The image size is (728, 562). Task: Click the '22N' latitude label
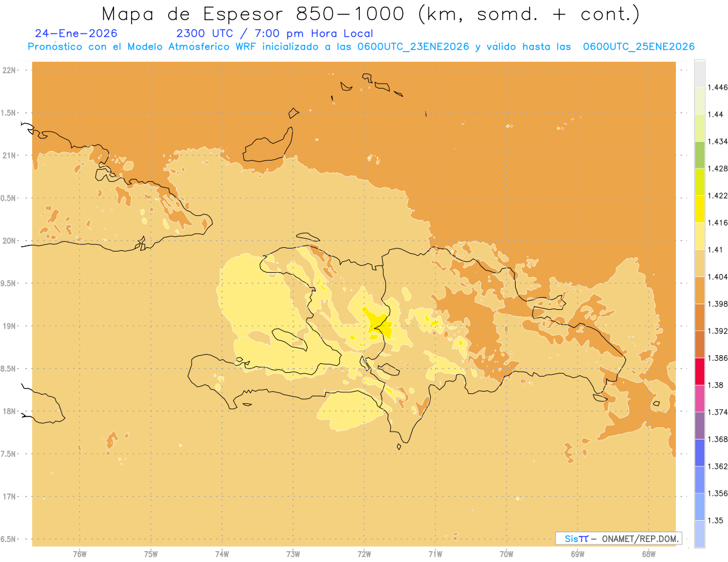click(9, 70)
